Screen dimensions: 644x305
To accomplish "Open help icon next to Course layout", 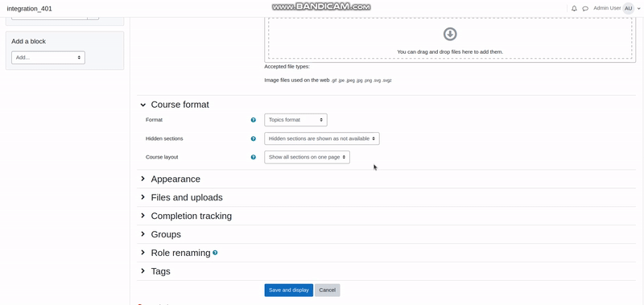I will (254, 157).
